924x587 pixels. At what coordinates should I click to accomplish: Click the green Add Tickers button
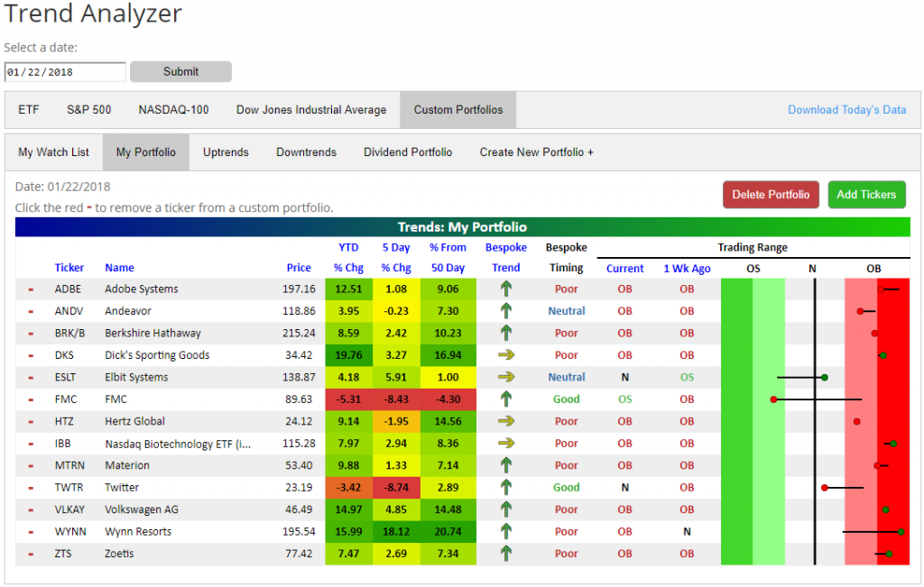coord(866,194)
